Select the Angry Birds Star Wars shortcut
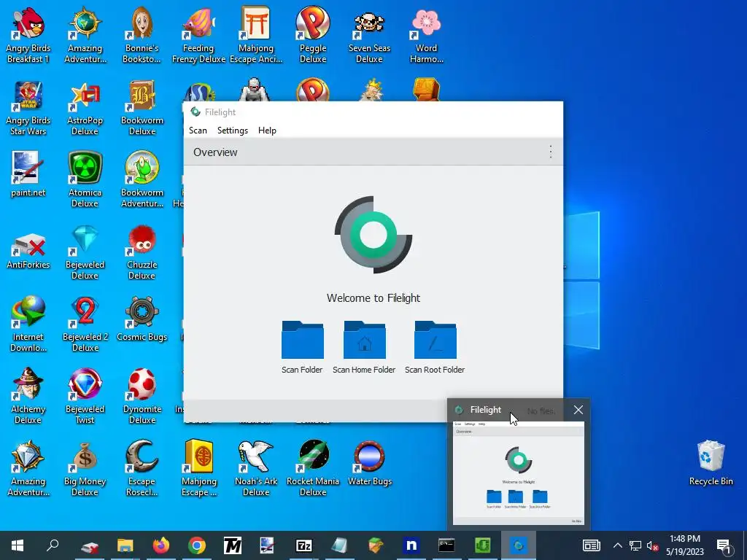747x560 pixels. 28,109
